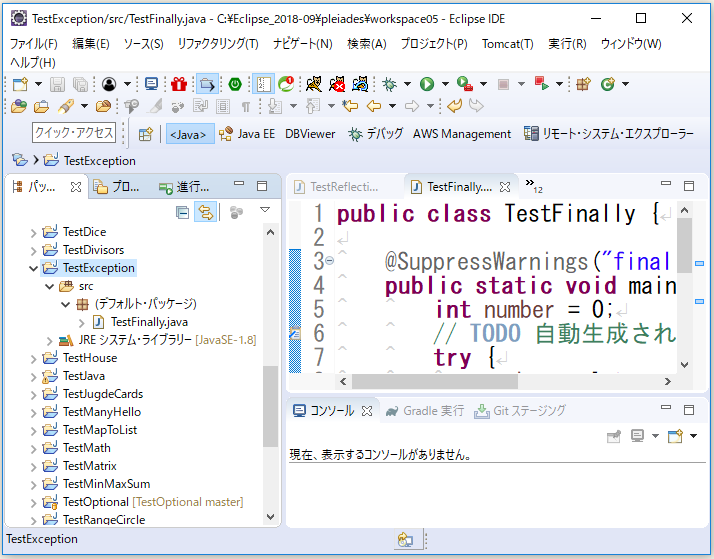The image size is (714, 559).
Task: Collapse the method fold at line 3
Action: [x=330, y=260]
